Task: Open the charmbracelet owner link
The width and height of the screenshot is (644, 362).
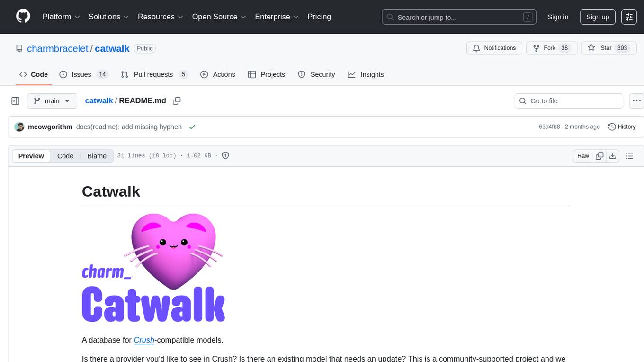Action: [58, 48]
